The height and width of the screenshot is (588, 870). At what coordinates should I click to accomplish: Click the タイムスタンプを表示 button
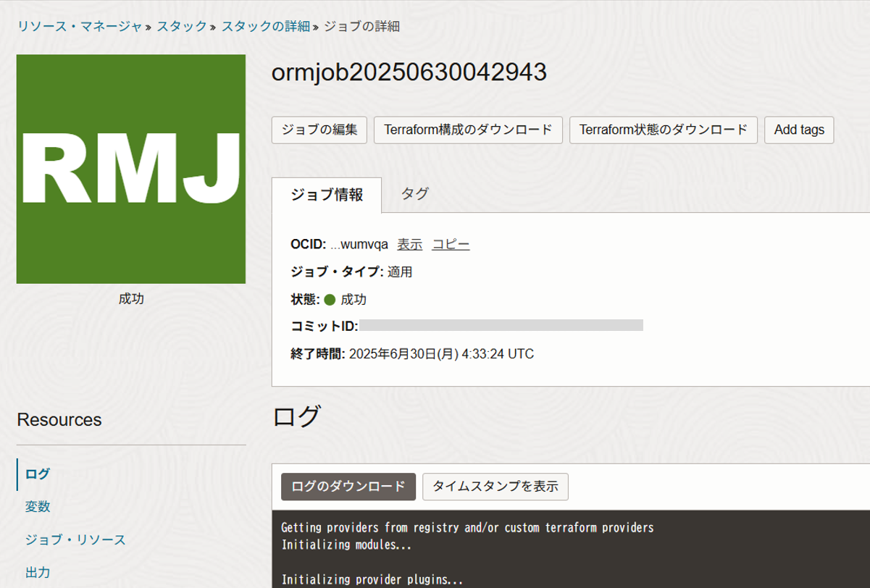click(495, 487)
